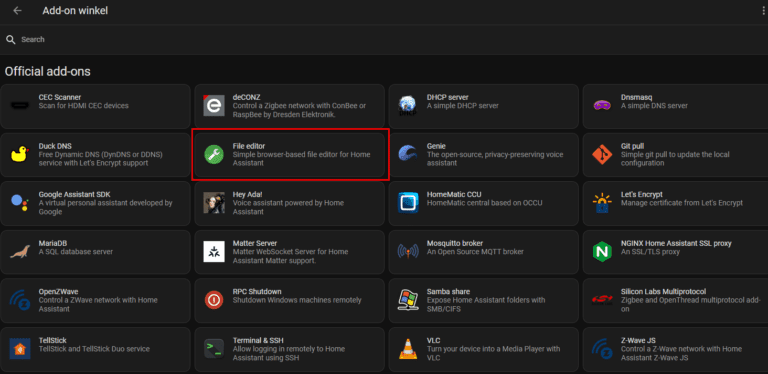Open the deCONZ add-on title

tap(245, 97)
